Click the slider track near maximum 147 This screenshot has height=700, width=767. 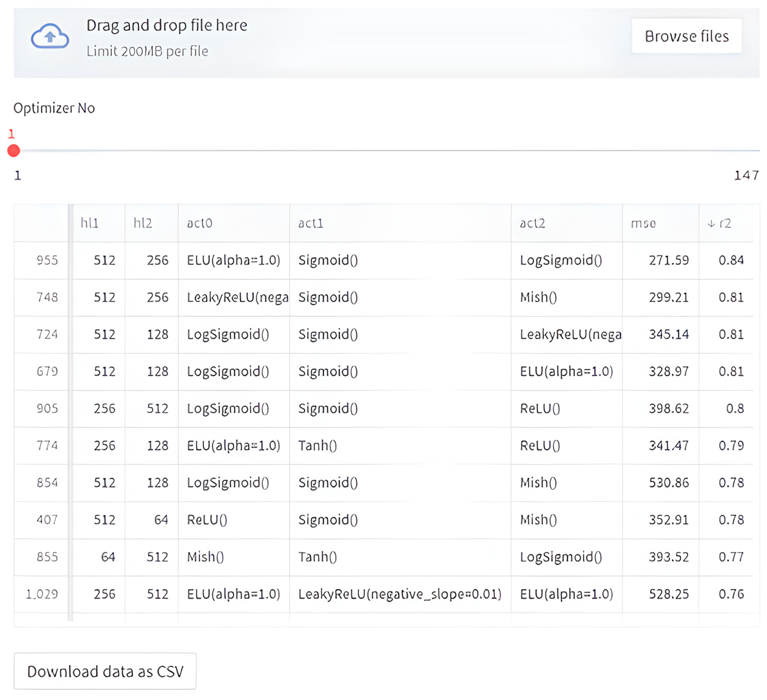(x=755, y=151)
